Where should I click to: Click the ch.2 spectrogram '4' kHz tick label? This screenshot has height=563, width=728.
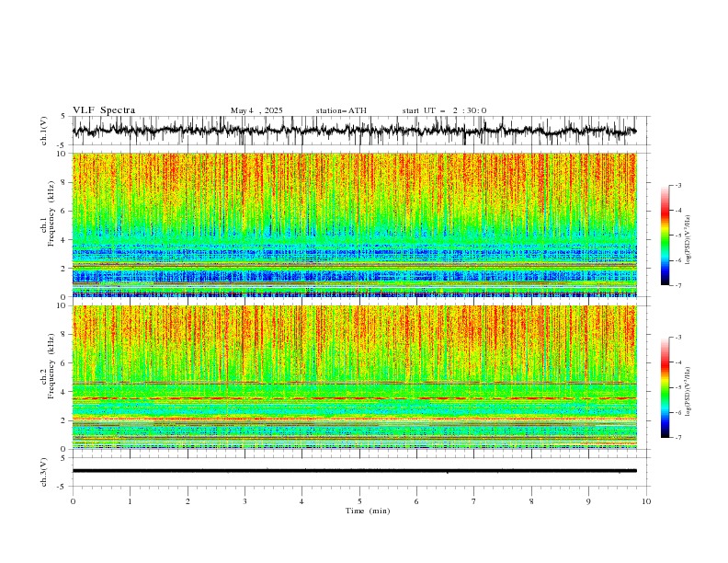coord(63,392)
